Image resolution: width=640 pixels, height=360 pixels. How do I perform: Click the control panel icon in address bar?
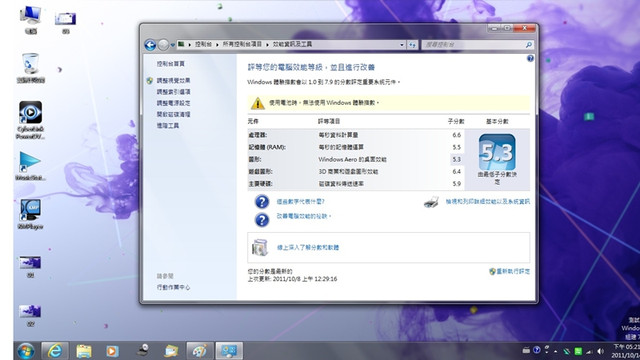click(x=181, y=44)
